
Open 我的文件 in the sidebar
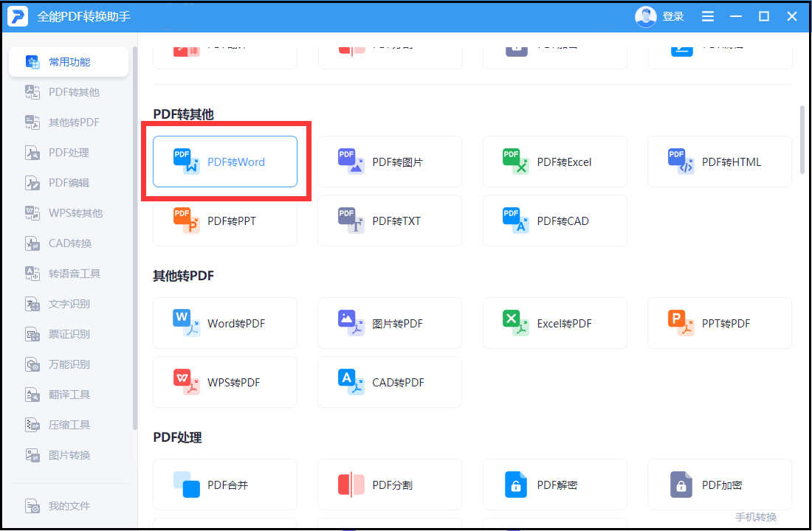tap(69, 506)
